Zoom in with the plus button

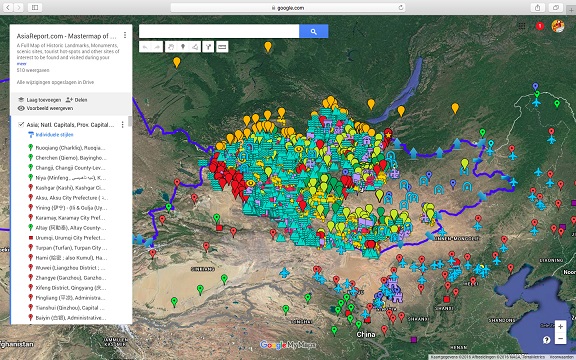click(x=560, y=326)
